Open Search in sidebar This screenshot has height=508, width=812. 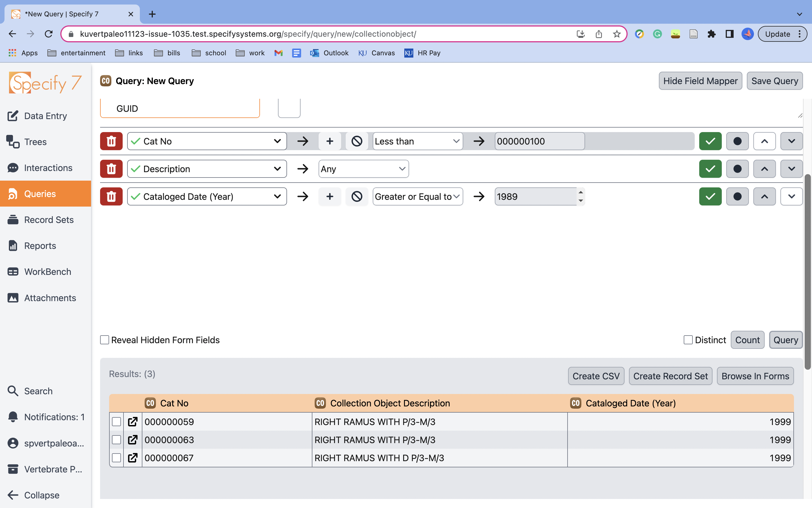pos(45,391)
